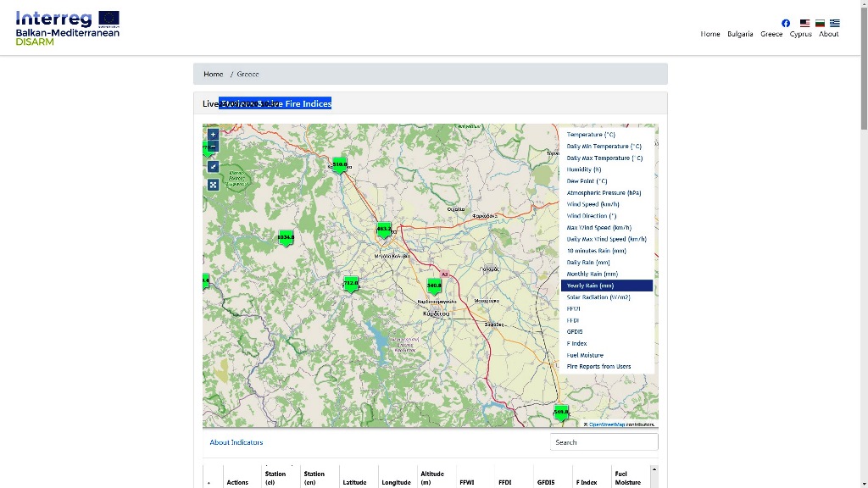Open the About Indicators link

[x=236, y=442]
